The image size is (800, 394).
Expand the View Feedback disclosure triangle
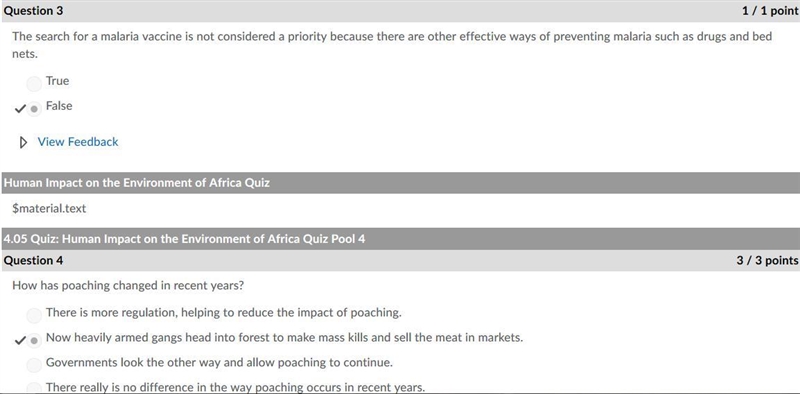coord(23,142)
